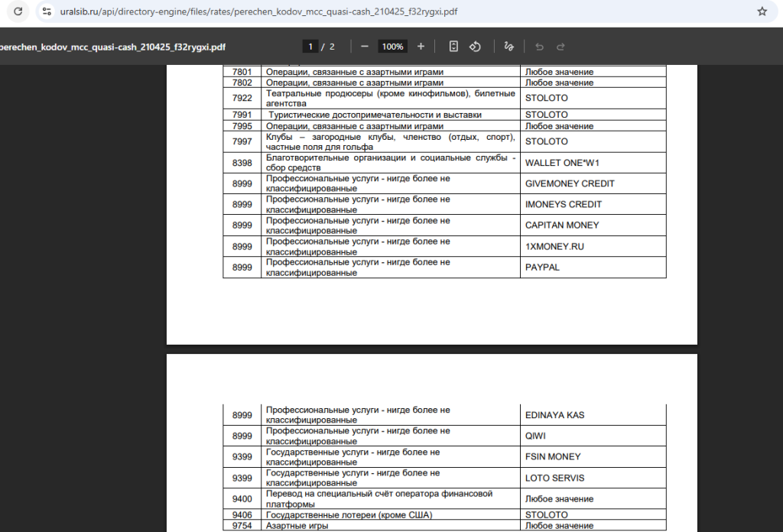
Task: Activate the draw annotation tool
Action: point(509,47)
